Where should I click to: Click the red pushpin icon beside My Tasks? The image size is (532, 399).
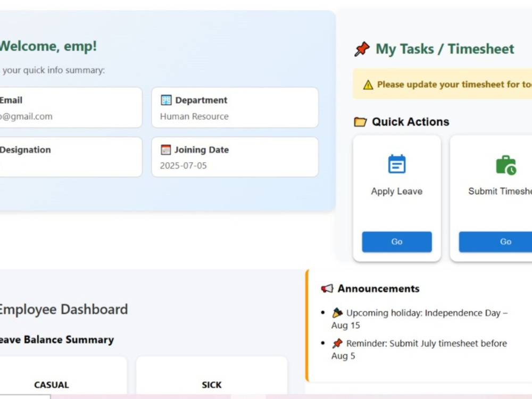(x=362, y=49)
